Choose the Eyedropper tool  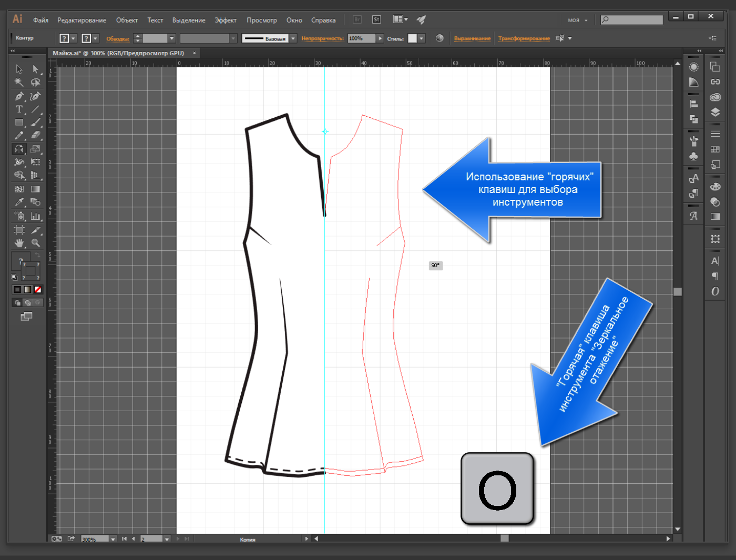click(19, 202)
